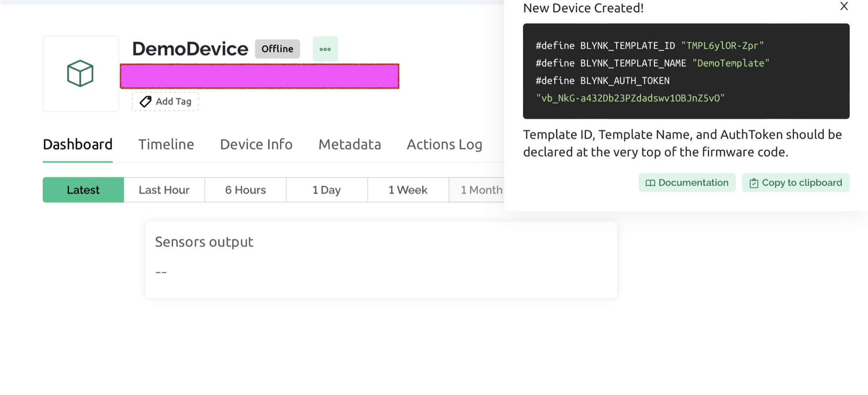Switch to the Metadata tab

click(x=350, y=144)
